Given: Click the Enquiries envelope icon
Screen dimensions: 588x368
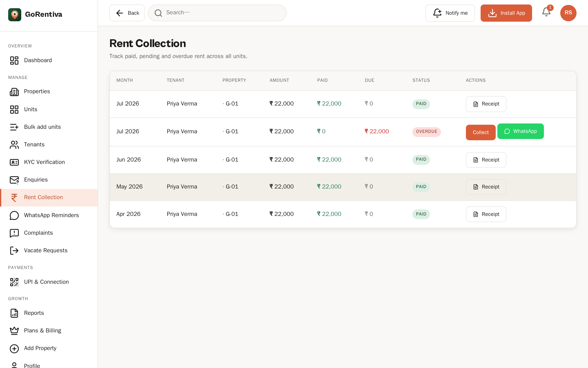Looking at the screenshot, I should click(14, 180).
